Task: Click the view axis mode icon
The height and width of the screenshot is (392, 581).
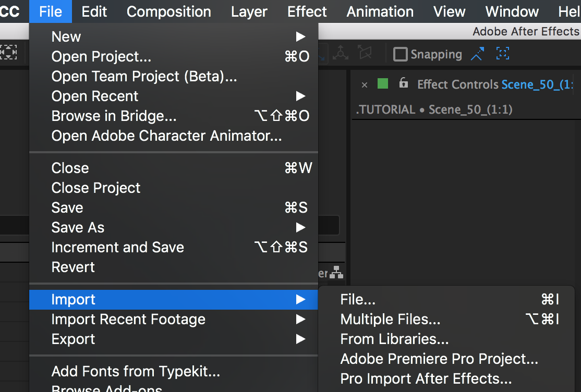Action: (365, 53)
